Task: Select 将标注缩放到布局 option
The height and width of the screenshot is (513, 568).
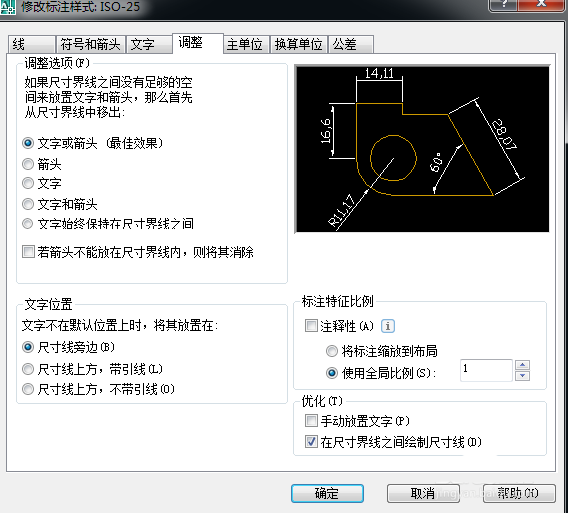Action: 331,351
